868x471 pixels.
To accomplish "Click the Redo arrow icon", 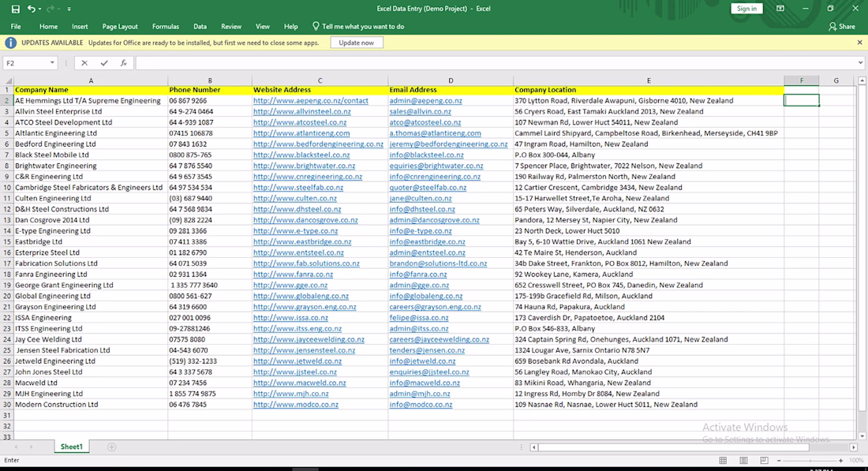I will click(x=51, y=9).
